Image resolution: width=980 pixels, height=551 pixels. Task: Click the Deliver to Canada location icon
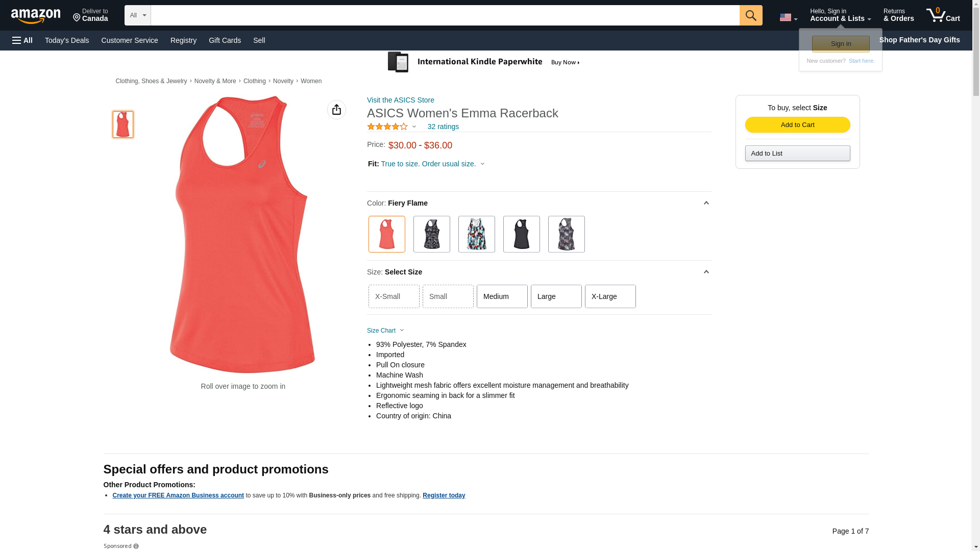77,18
